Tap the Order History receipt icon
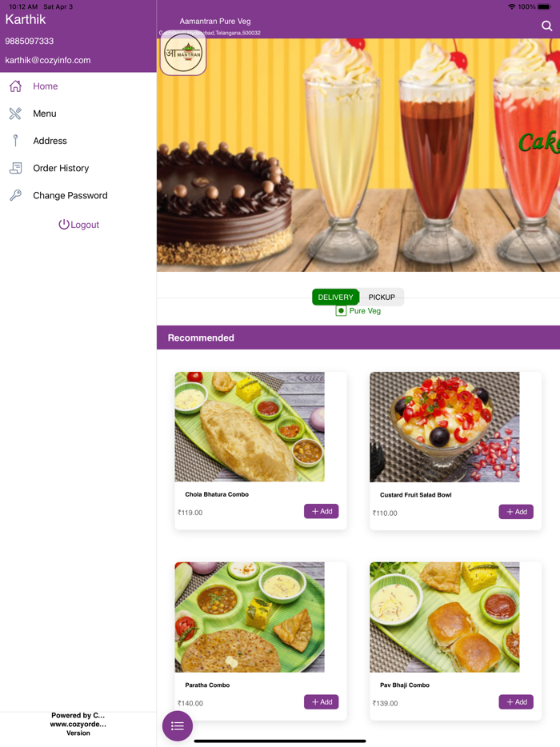560x747 pixels. pos(16,168)
